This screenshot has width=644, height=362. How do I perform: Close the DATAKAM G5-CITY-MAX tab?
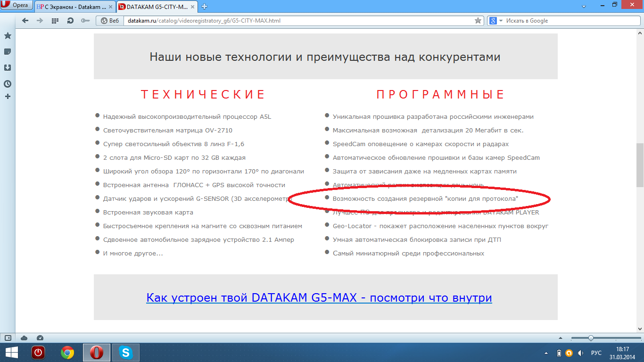click(194, 7)
